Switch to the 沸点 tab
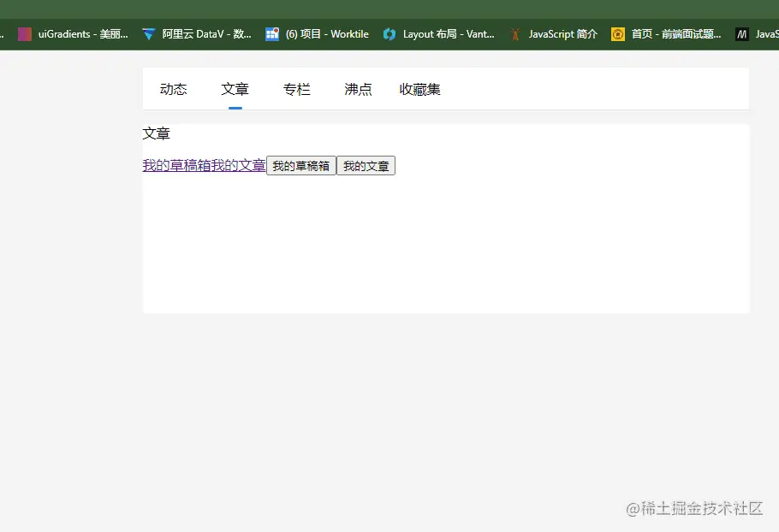The image size is (779, 532). tap(358, 88)
